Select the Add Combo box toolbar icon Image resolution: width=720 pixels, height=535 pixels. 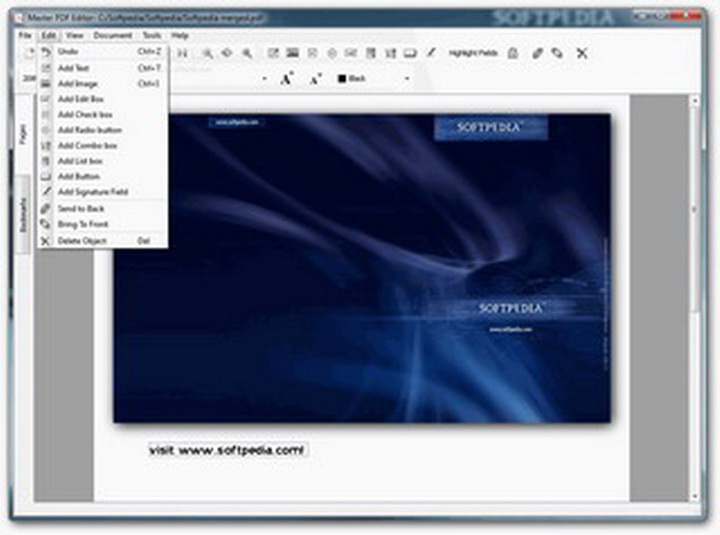(x=391, y=53)
